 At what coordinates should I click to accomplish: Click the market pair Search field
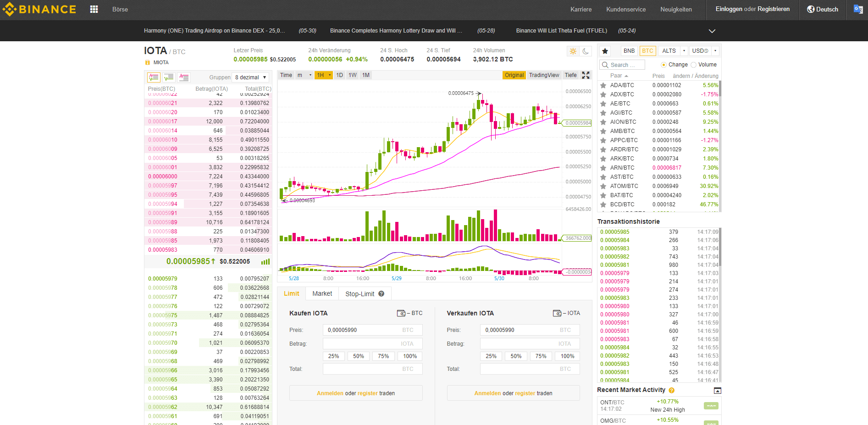(622, 65)
